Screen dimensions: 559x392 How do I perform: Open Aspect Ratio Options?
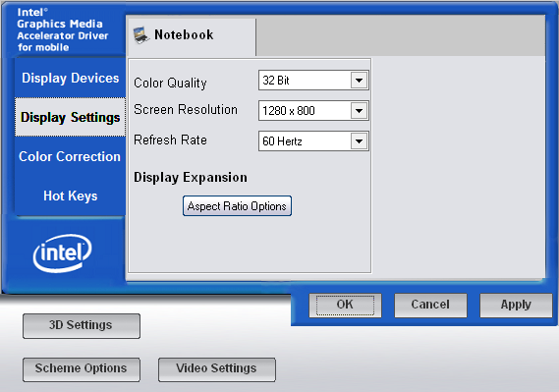237,206
